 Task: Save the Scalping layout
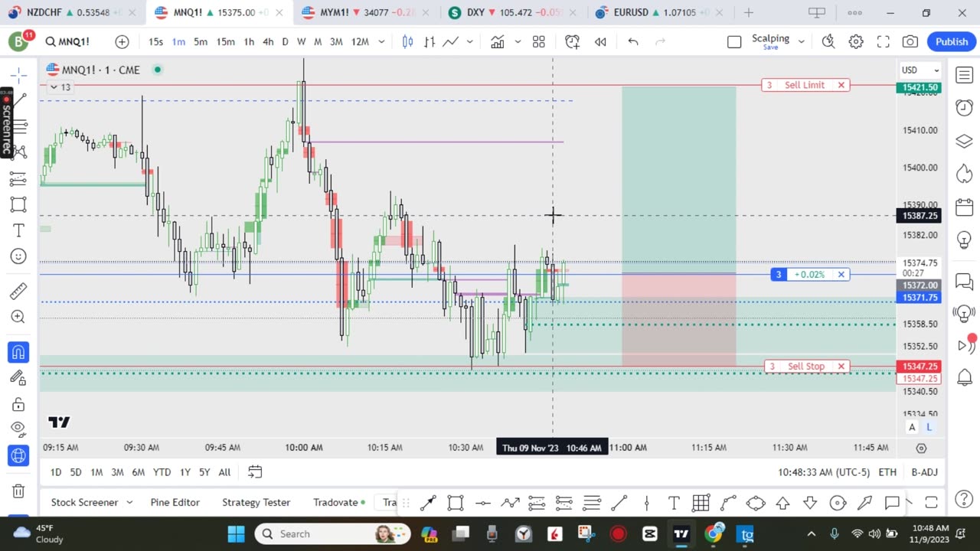(x=770, y=47)
